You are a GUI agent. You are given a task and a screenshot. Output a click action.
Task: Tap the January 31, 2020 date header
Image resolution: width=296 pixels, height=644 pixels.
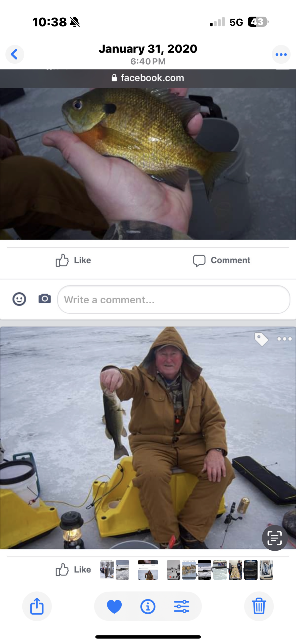[x=148, y=49]
